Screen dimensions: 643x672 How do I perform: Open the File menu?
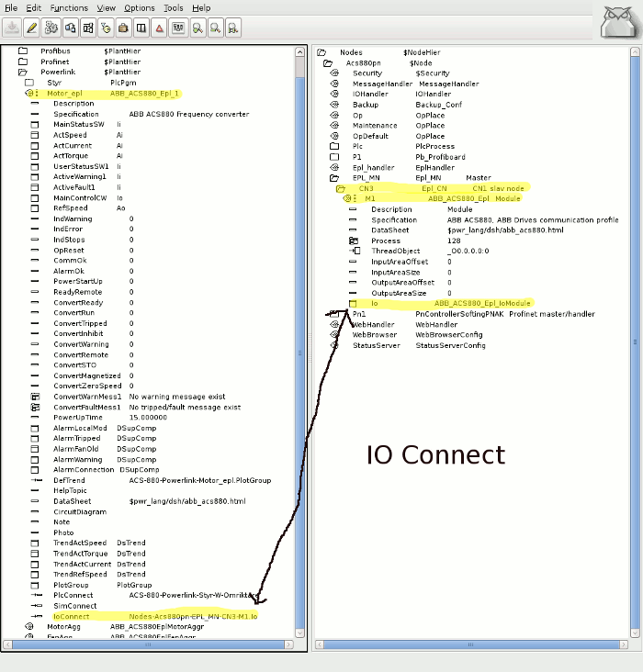click(11, 7)
